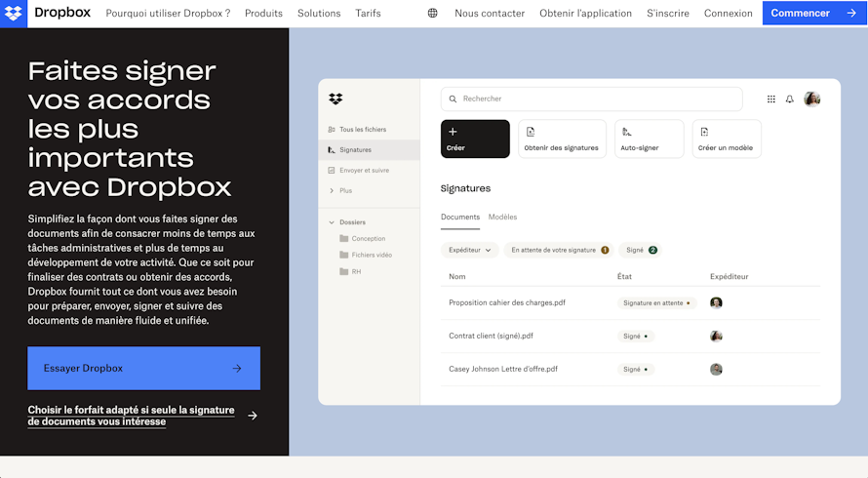Click the arrow icon in Essayer Dropbox

[x=237, y=369]
